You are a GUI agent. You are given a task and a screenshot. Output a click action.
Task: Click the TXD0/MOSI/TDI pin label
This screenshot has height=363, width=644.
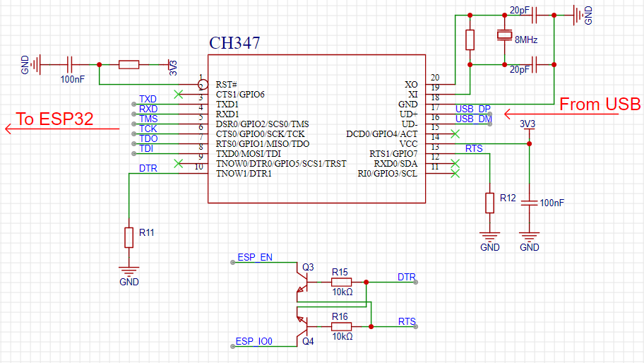(x=249, y=153)
